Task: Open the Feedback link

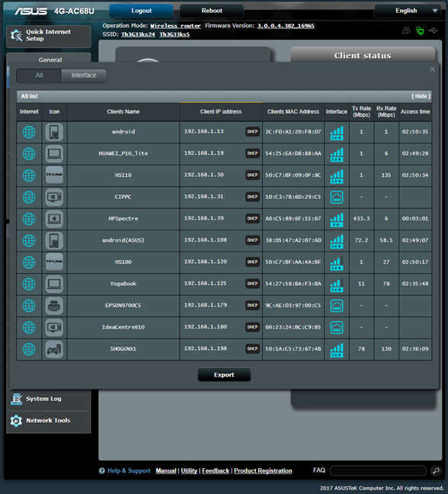Action: click(216, 470)
